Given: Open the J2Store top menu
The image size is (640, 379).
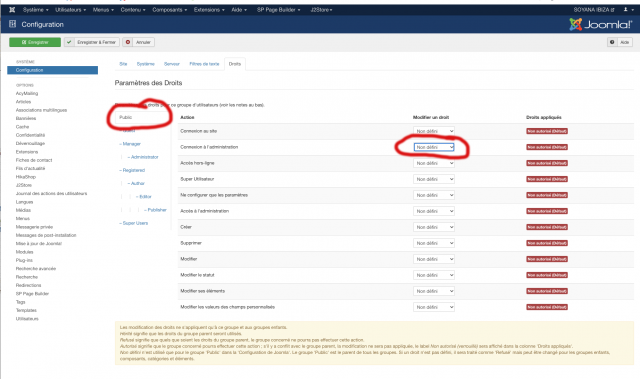Looking at the screenshot, I should (322, 9).
